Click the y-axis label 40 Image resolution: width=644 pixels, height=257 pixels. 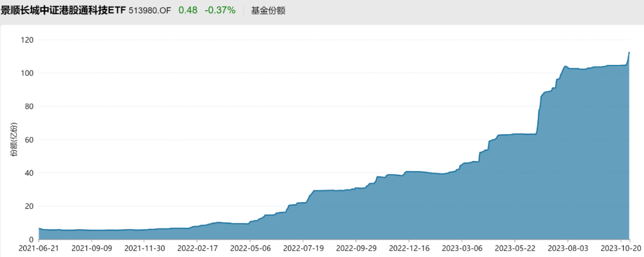click(29, 173)
